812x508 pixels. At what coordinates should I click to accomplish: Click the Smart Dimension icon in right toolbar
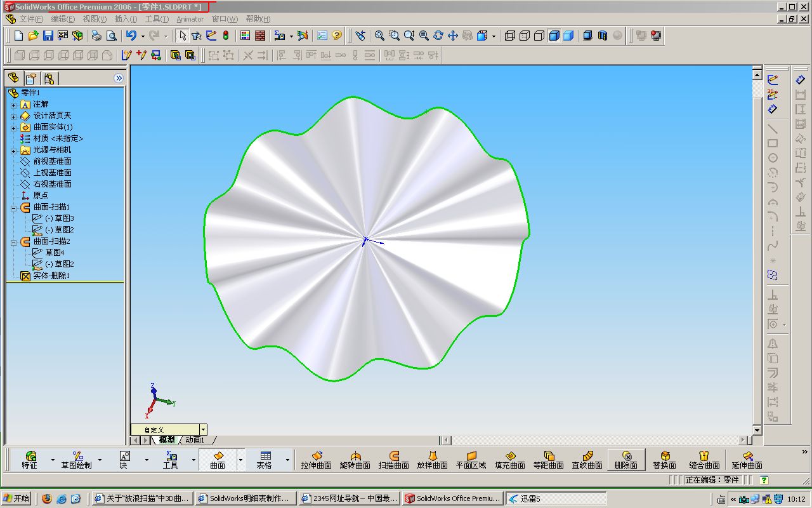click(x=773, y=110)
